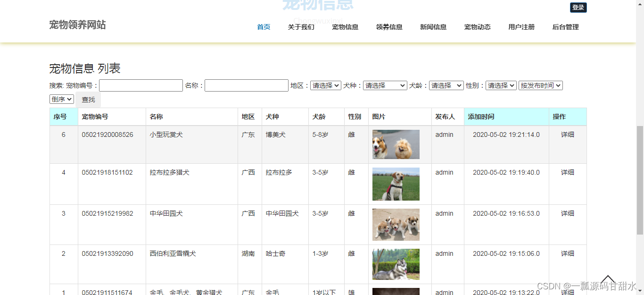Open the 宠物信息 navigation item
The height and width of the screenshot is (295, 644).
345,27
